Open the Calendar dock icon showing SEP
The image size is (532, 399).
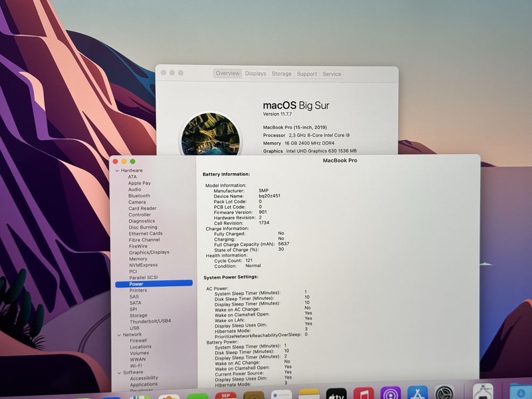(226, 395)
